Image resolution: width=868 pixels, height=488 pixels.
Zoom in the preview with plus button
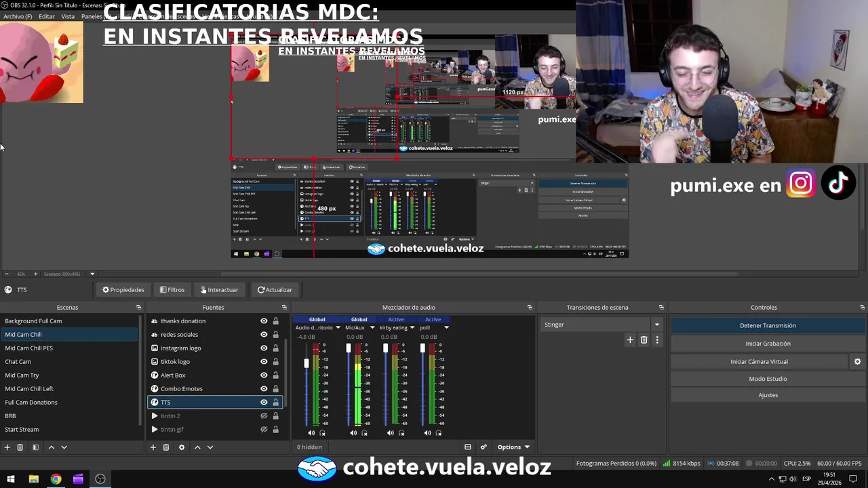point(35,274)
